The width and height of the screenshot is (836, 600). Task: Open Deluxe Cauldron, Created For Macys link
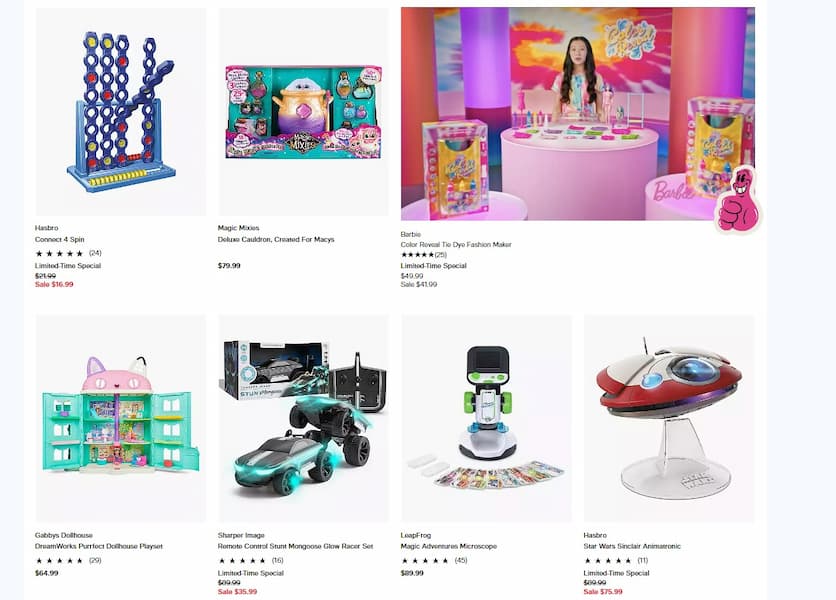(x=276, y=239)
